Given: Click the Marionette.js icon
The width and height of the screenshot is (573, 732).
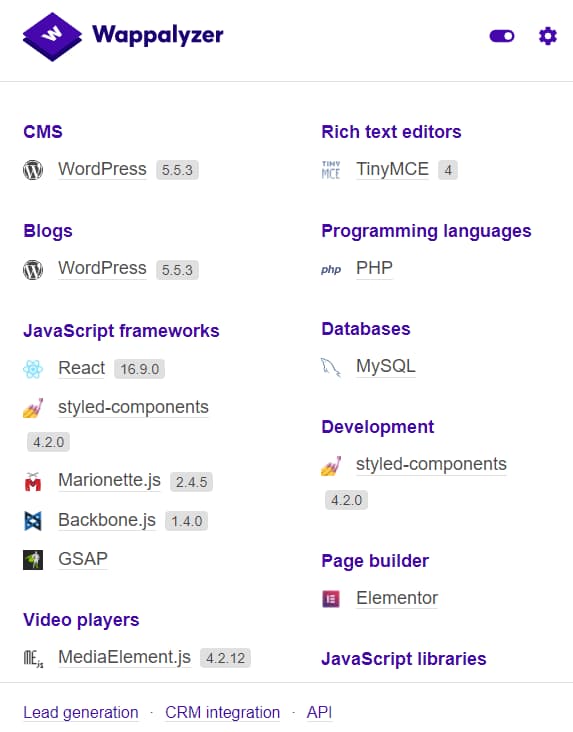Looking at the screenshot, I should tap(33, 482).
